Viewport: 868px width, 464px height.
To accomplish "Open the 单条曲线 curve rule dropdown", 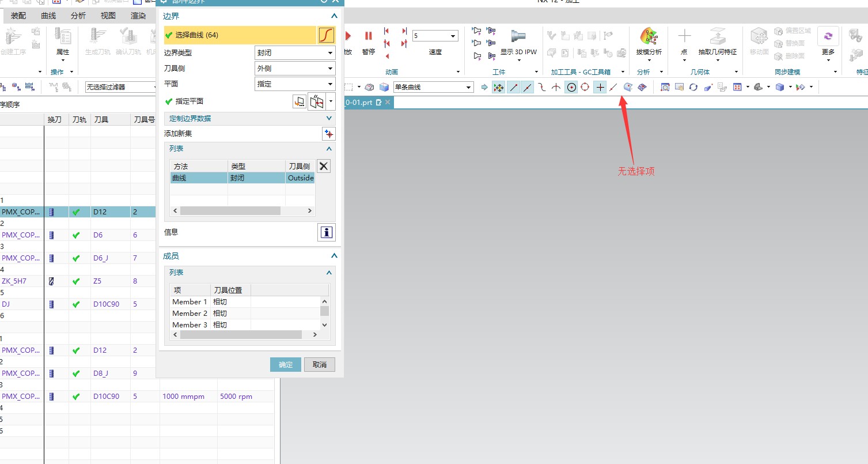I will point(433,87).
